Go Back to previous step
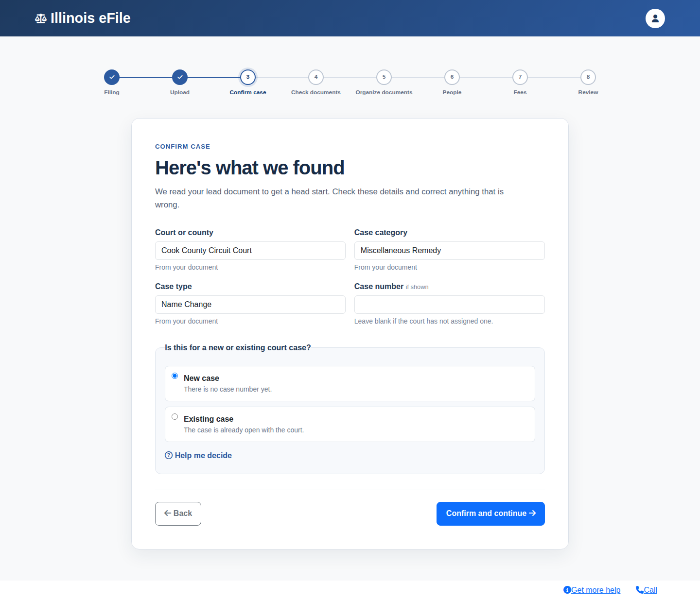 coord(178,514)
